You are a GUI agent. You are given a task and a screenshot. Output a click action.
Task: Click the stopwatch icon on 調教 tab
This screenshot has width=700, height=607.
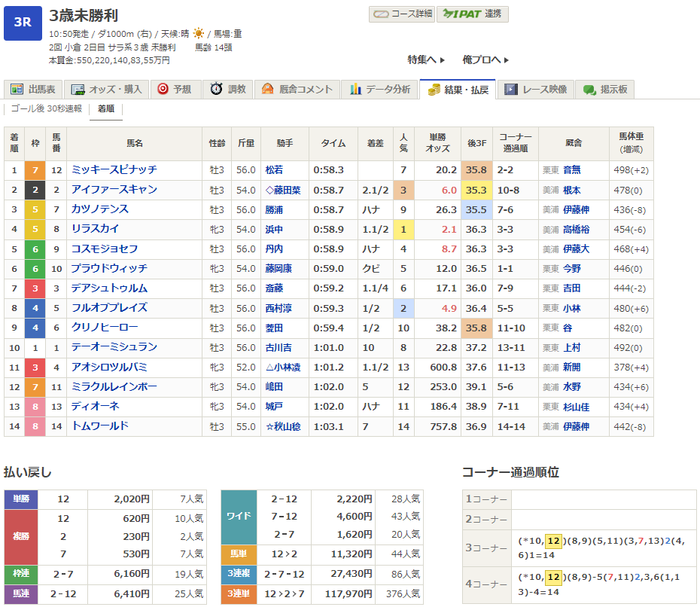click(x=216, y=90)
